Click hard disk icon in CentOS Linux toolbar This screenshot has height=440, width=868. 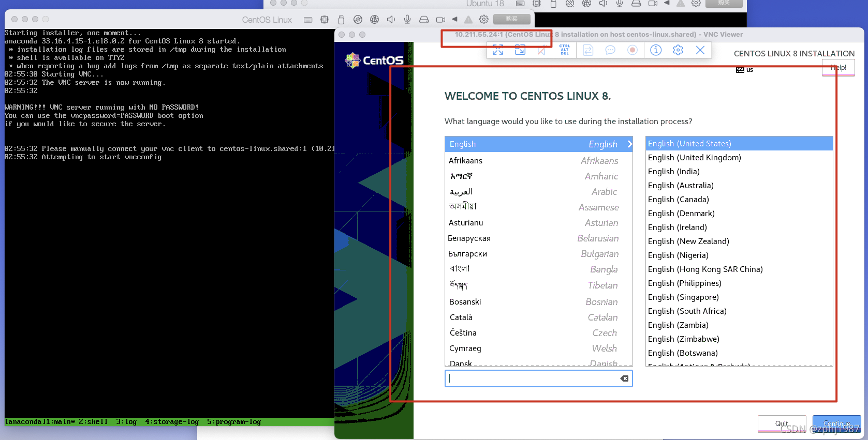(424, 20)
